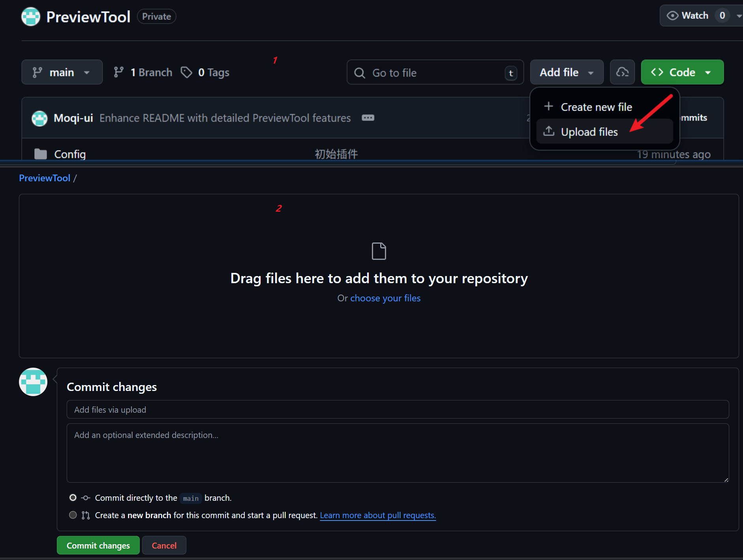Open the Config folder link
Screen dimensions: 743x560
pos(70,154)
